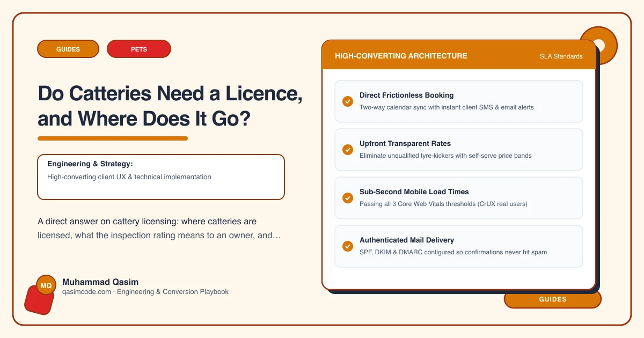Click the Engineering & Strategy box heading
Screen dimensions: 644x338
pos(90,164)
